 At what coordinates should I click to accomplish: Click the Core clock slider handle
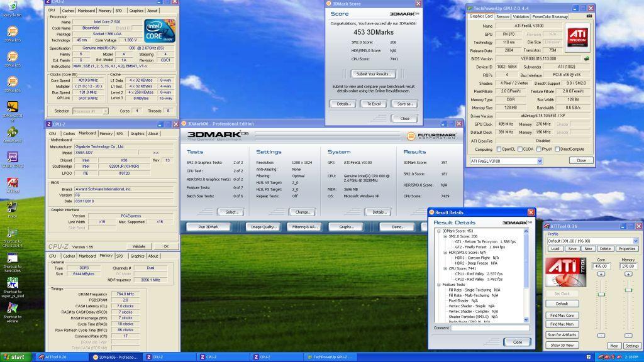coord(601,294)
